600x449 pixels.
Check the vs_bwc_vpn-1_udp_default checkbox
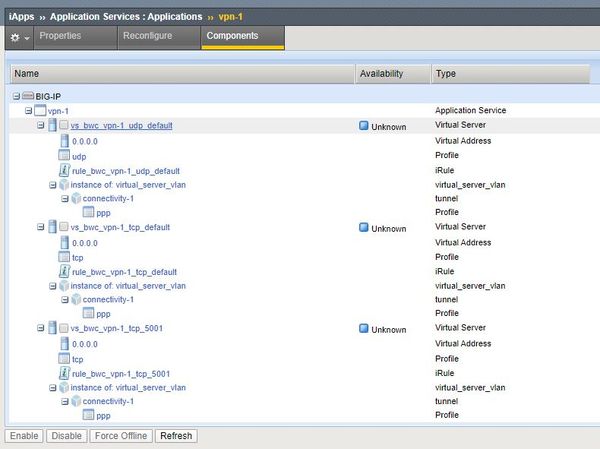tap(63, 126)
